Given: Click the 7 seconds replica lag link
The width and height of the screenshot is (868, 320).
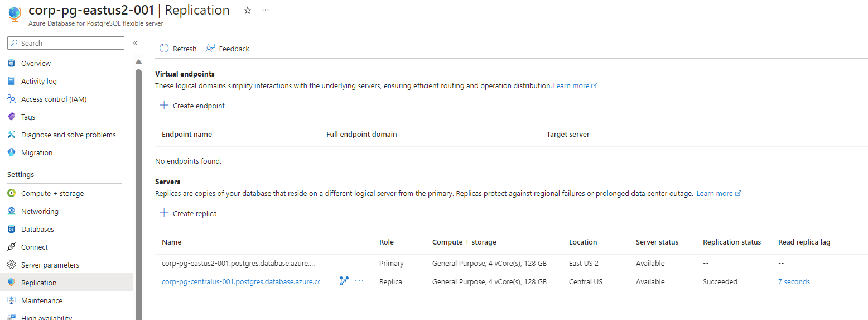Looking at the screenshot, I should (794, 282).
